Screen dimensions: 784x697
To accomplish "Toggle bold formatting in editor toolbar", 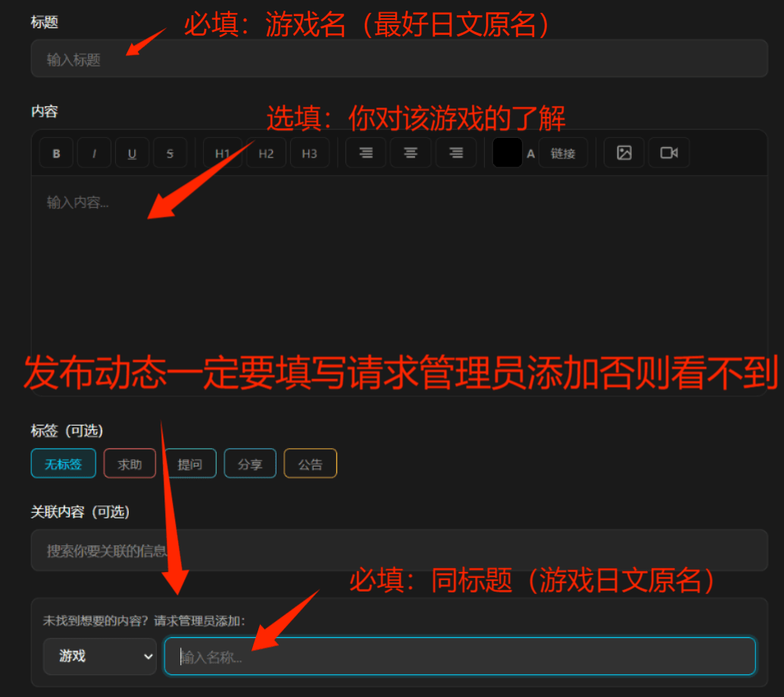I will pyautogui.click(x=56, y=153).
